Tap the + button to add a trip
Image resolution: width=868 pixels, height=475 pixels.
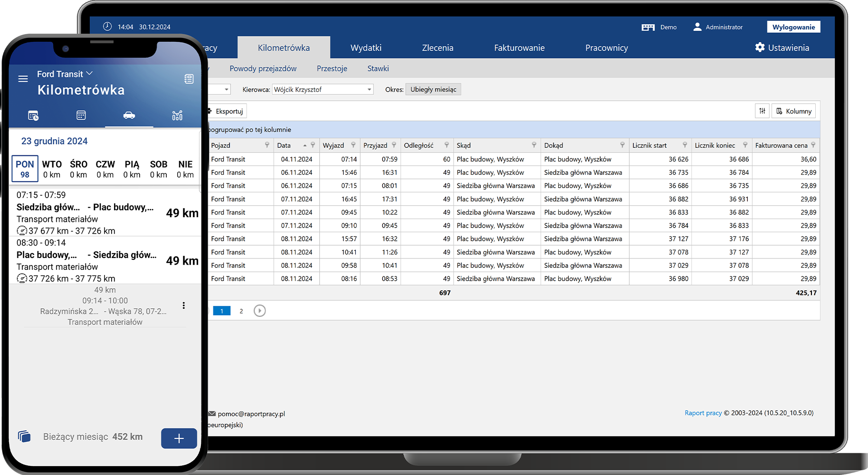coord(179,438)
